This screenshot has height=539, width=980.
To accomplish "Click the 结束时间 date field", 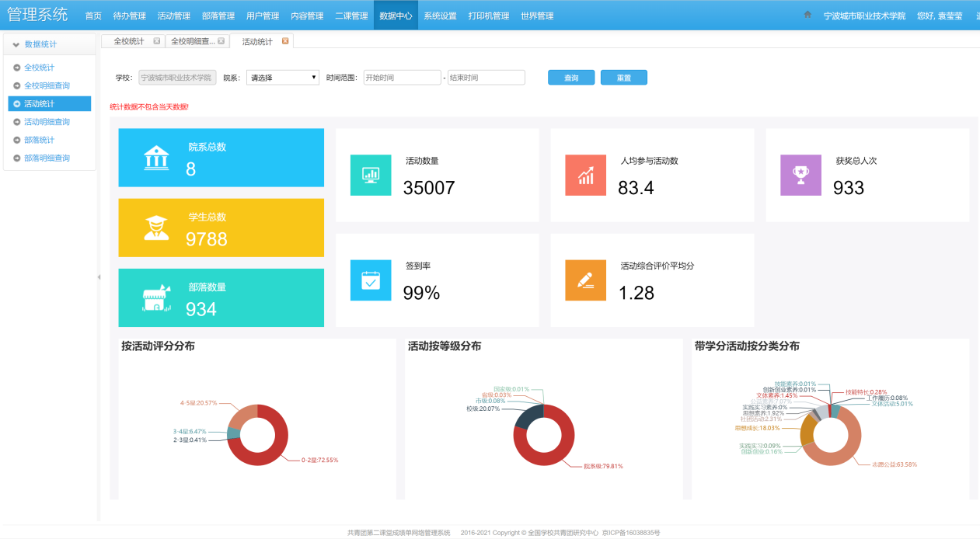I will (x=487, y=78).
